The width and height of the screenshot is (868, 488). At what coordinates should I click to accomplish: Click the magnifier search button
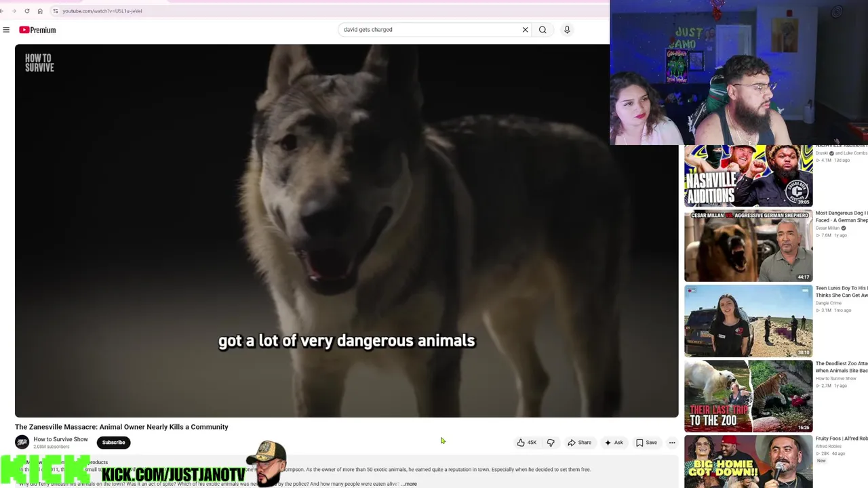(x=542, y=30)
